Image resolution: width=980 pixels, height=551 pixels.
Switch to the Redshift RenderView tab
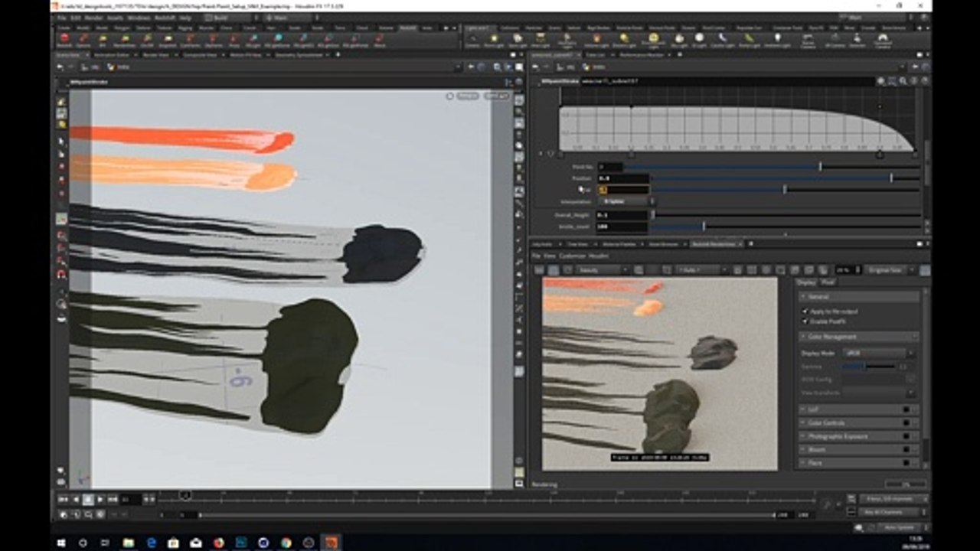pyautogui.click(x=714, y=244)
